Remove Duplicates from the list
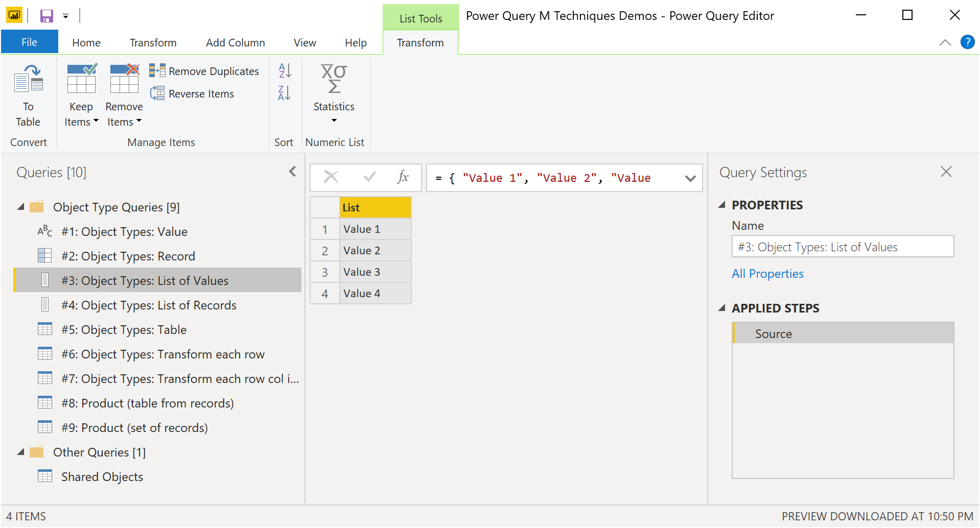The width and height of the screenshot is (980, 528). point(204,71)
